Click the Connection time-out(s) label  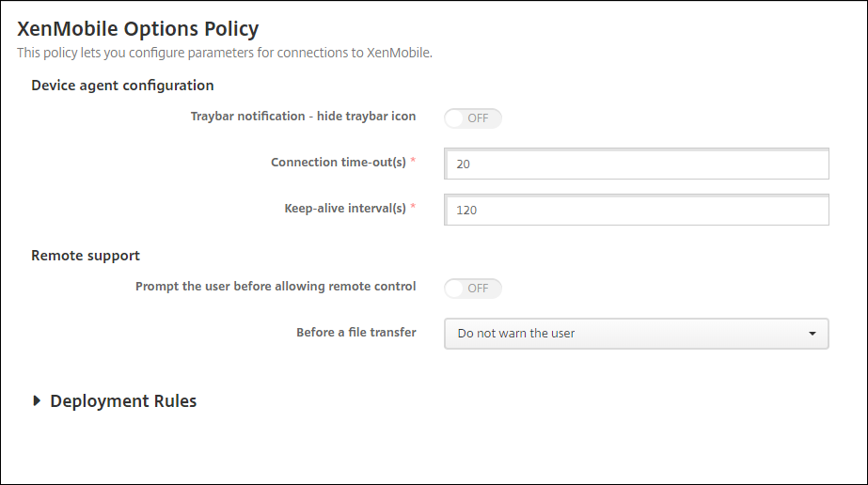tap(339, 162)
